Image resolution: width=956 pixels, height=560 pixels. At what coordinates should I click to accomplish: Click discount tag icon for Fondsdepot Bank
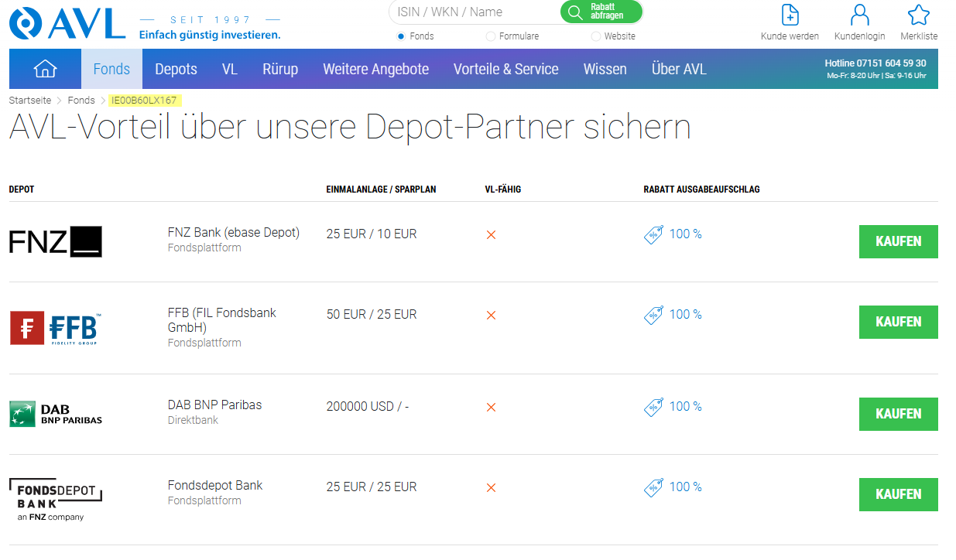654,488
